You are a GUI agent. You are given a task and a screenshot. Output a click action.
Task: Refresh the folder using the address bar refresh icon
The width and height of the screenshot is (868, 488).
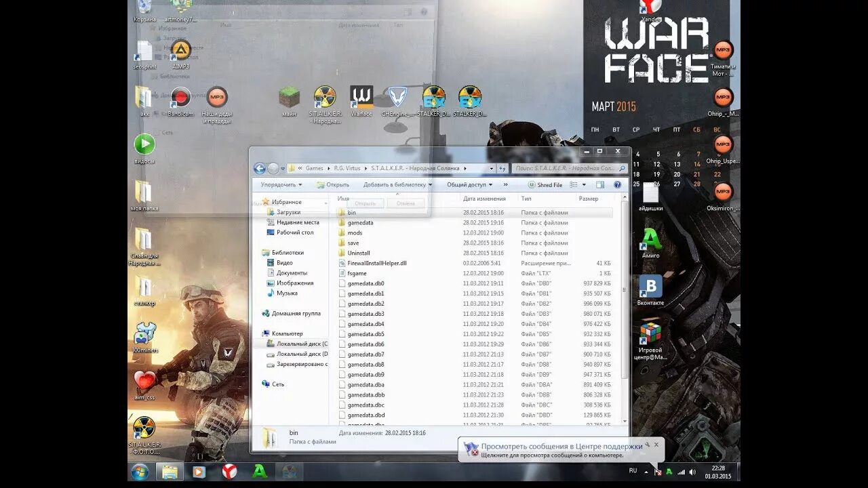[502, 168]
